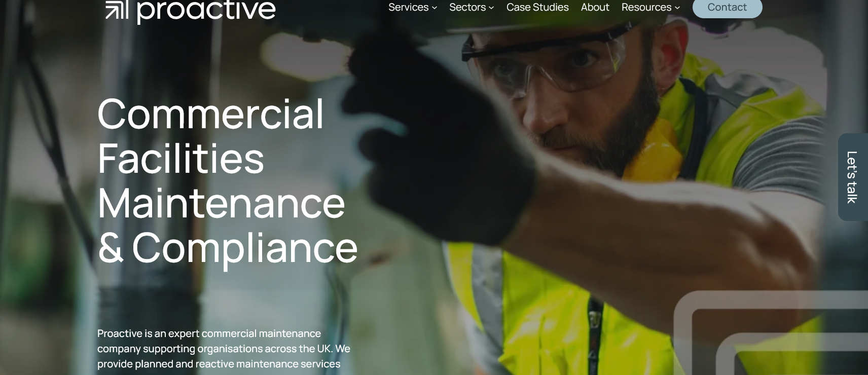The height and width of the screenshot is (375, 868).
Task: Click the paragraph starting 'Proactive is an expert'
Action: [224, 349]
